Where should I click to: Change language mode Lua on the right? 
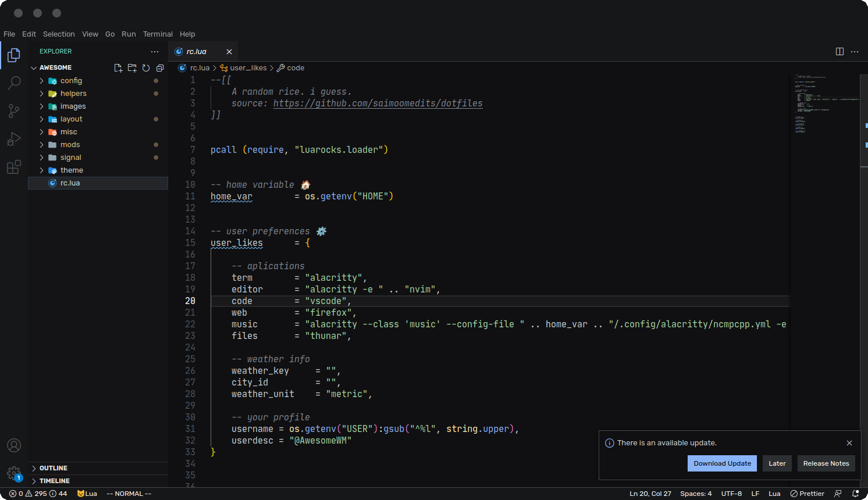774,494
